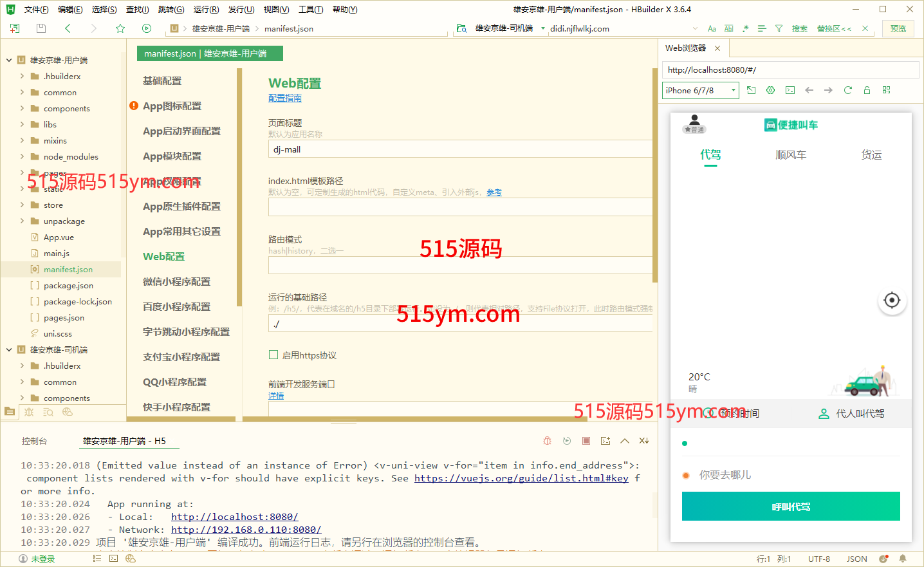Collapse the 雄安京雄-司机端 project tree
The height and width of the screenshot is (567, 924).
pos(9,350)
